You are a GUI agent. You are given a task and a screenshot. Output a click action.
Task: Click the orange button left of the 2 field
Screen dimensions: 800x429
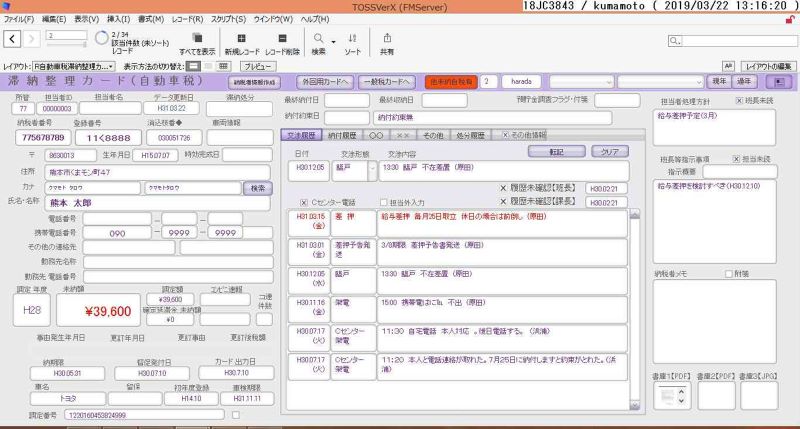(x=451, y=82)
